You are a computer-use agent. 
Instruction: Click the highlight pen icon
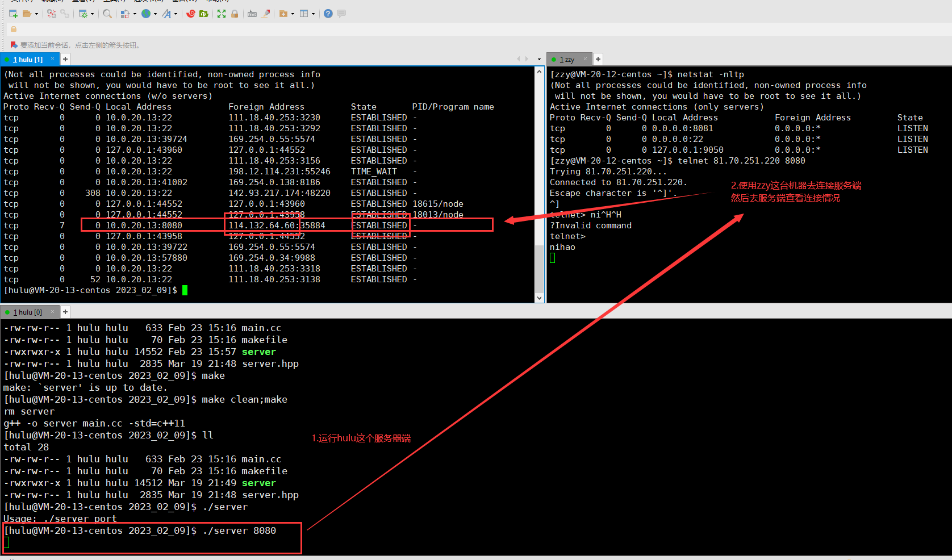pyautogui.click(x=266, y=14)
